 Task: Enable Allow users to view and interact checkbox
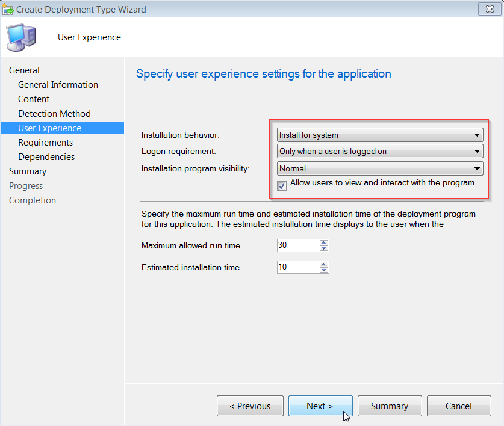pos(281,185)
